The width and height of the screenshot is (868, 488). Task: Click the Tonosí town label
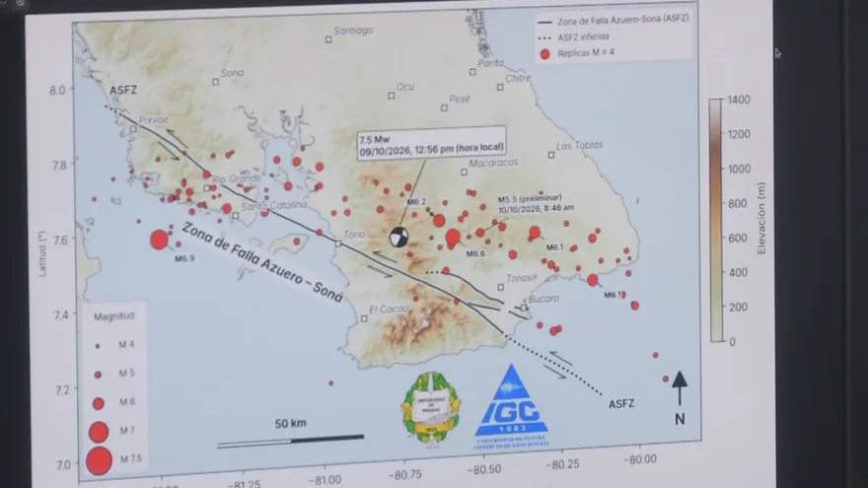point(522,278)
